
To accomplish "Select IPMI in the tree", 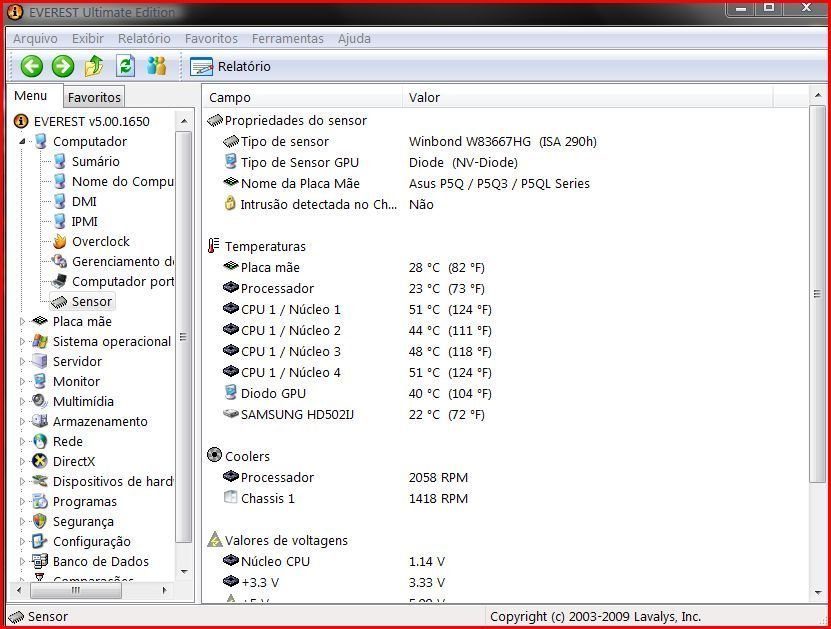I will pos(85,222).
